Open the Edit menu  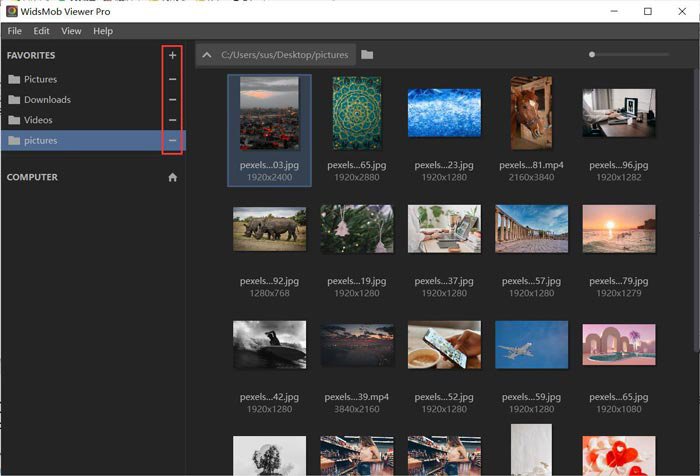(x=41, y=31)
